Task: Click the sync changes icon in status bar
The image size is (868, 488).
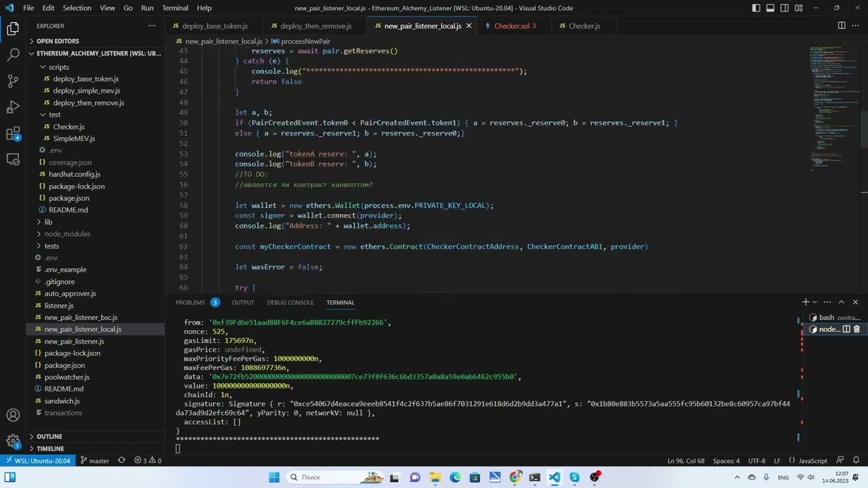Action: [121, 461]
